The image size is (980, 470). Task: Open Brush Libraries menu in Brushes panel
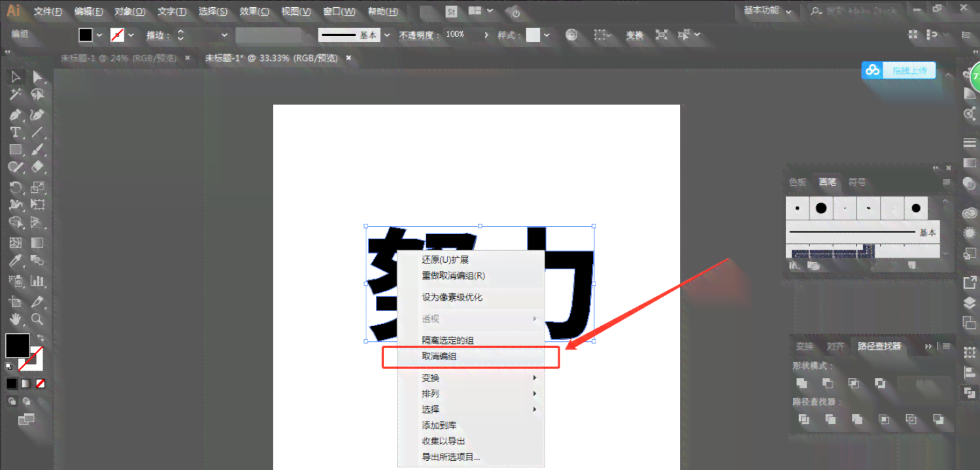pos(796,265)
